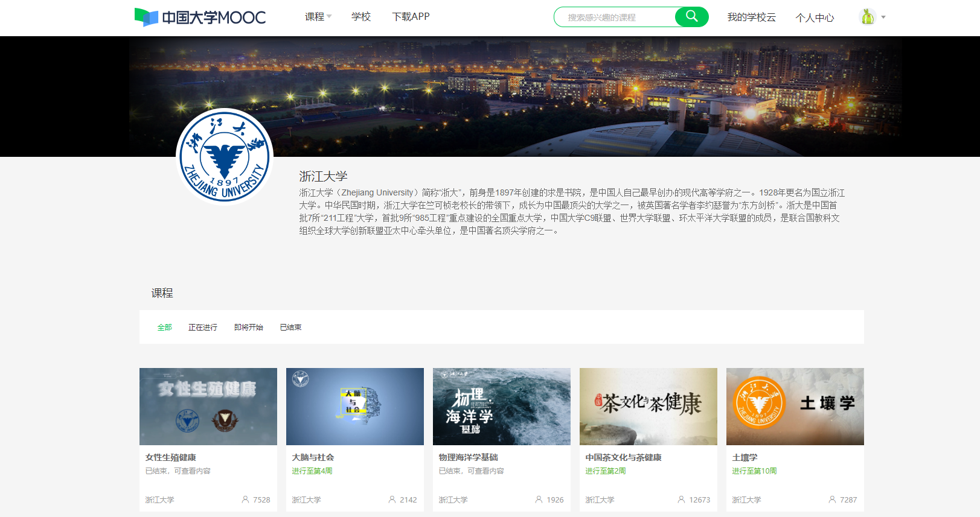
Task: Click the 浙江大学 school name heading
Action: click(x=323, y=176)
